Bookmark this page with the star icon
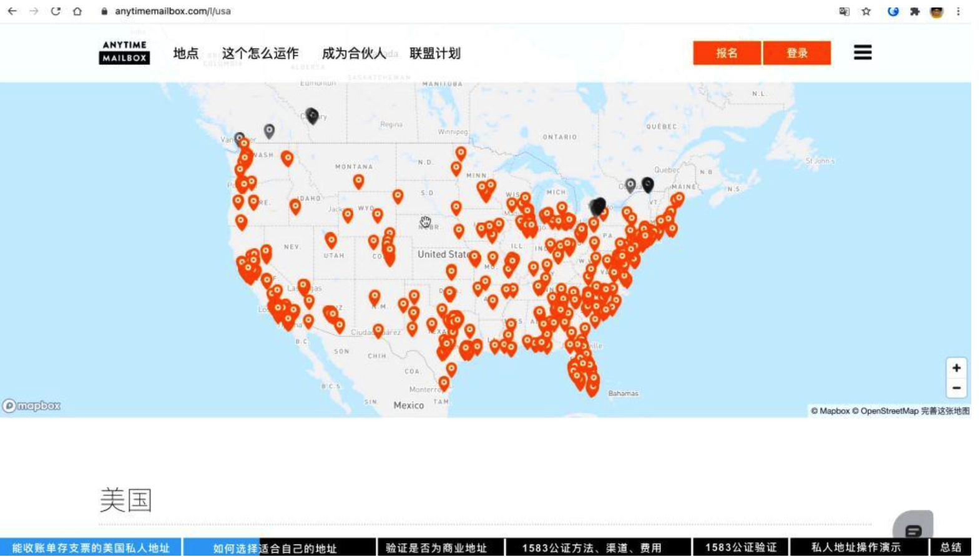 click(866, 11)
